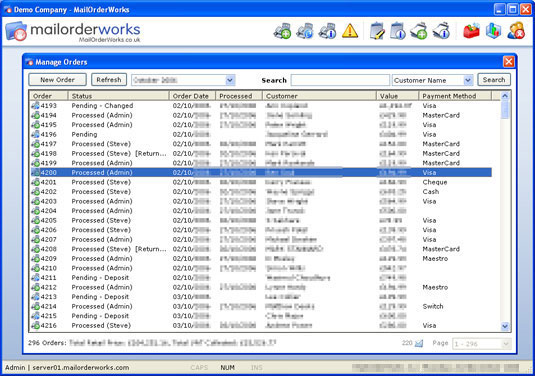Click the order list scrollbar up arrow
The height and width of the screenshot is (376, 535).
[505, 96]
